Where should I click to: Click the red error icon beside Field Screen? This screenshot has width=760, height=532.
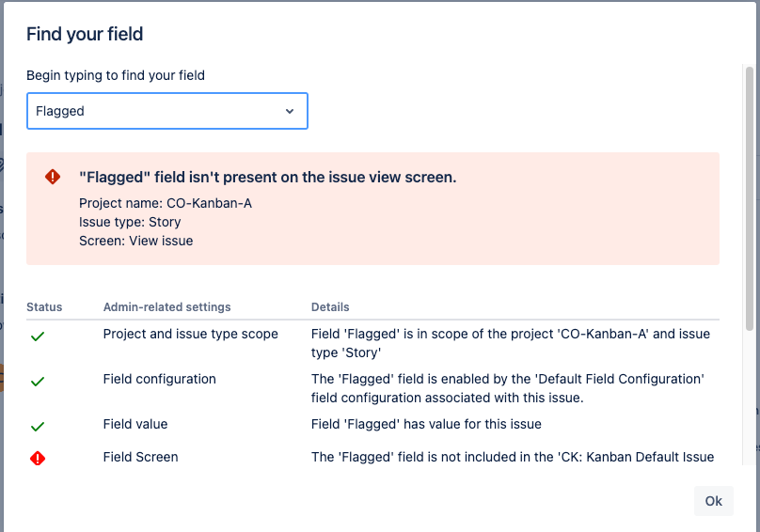[38, 459]
